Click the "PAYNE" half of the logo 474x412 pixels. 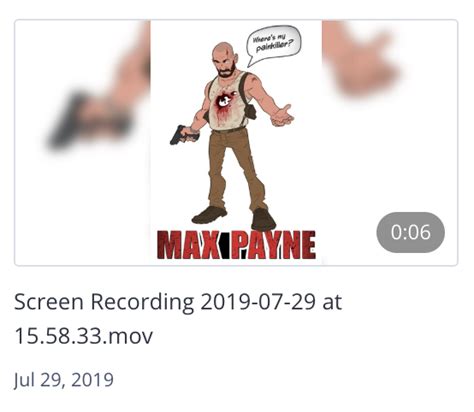point(274,245)
